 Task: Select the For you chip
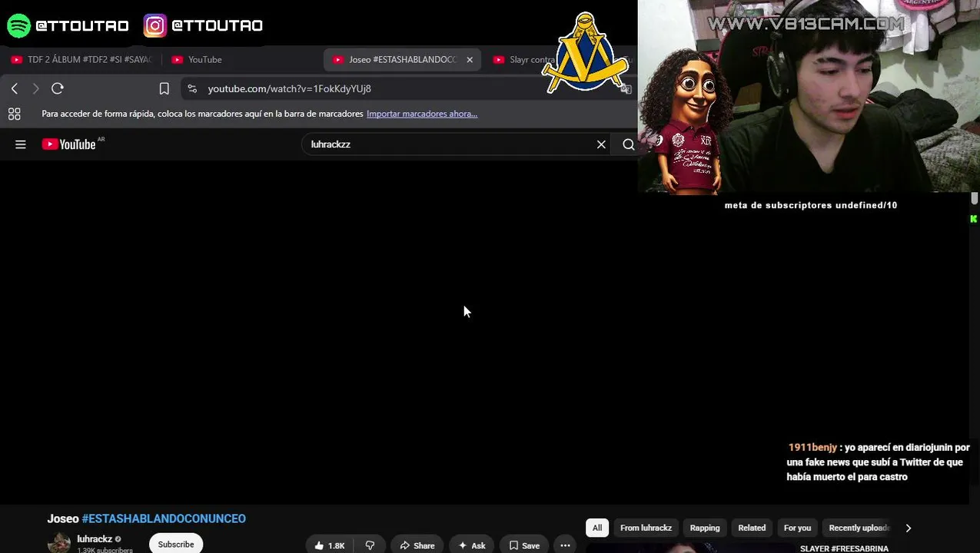[x=797, y=528]
